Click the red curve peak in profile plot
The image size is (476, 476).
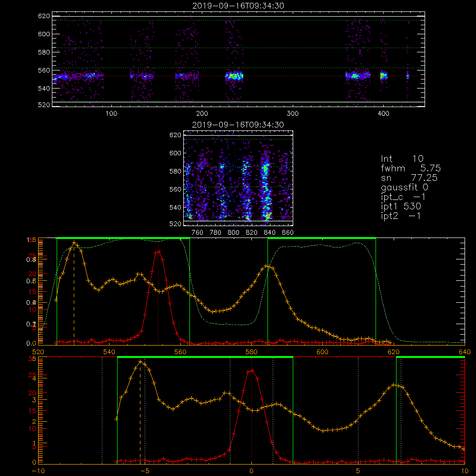click(x=158, y=252)
